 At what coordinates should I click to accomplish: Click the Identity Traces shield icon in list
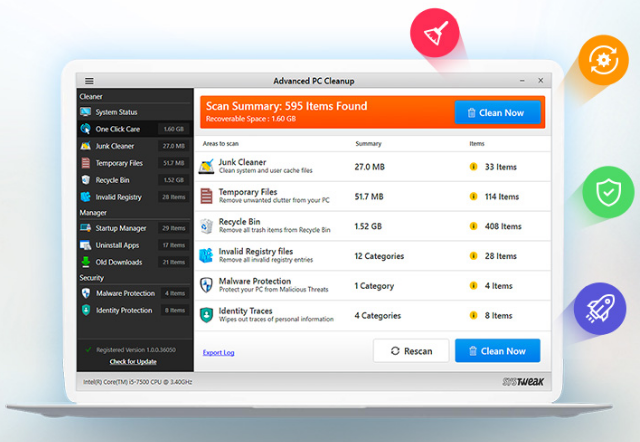207,315
